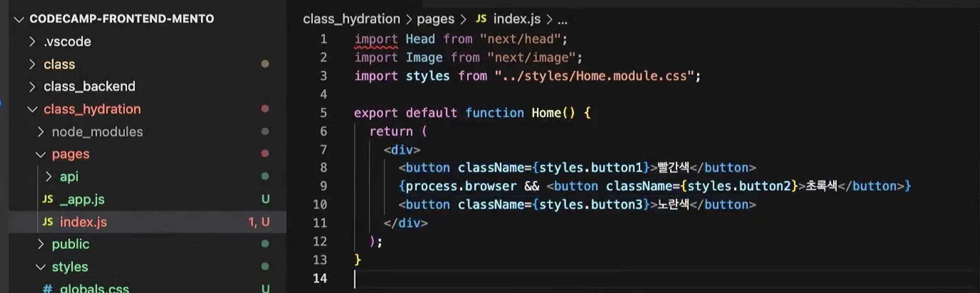This screenshot has width=980, height=293.
Task: Open index.js in the explorer tree
Action: (83, 222)
